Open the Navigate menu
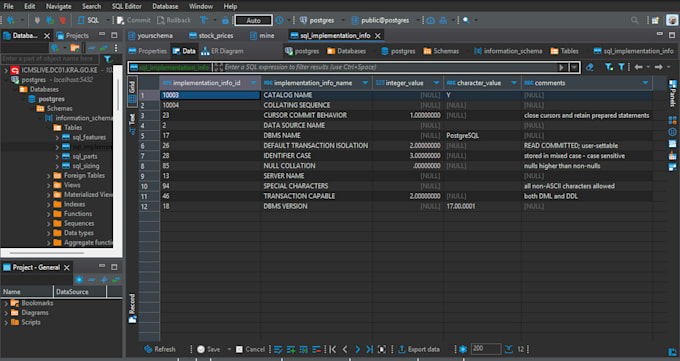This screenshot has height=361, width=680. (x=59, y=6)
